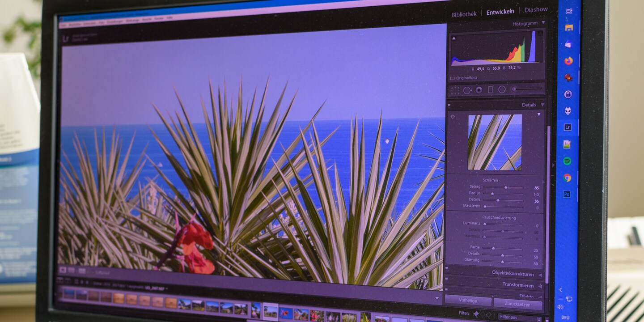Collapse right panel group with side arrow
Screen dimensions: 644x322
pos(553,165)
